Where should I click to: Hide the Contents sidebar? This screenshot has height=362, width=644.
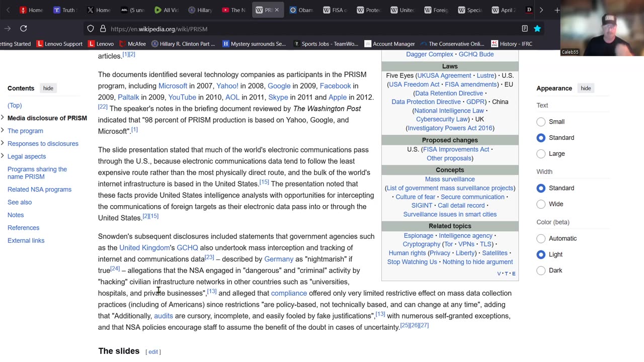coord(48,88)
